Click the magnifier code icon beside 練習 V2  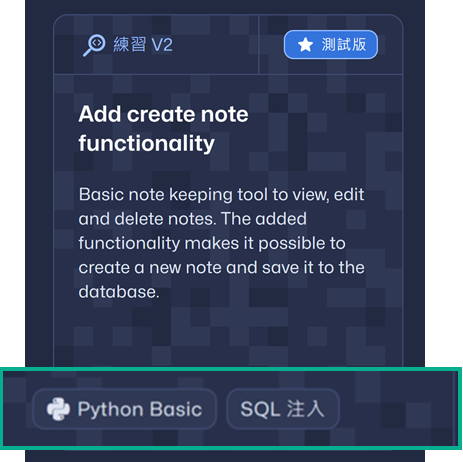94,45
